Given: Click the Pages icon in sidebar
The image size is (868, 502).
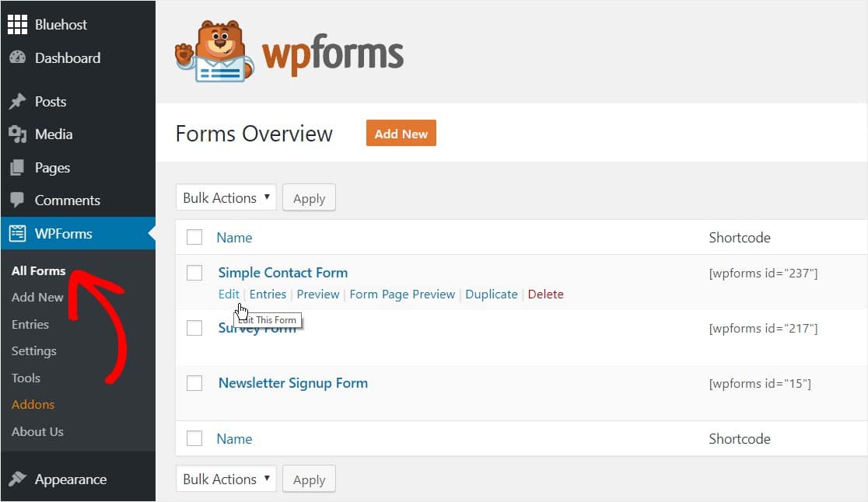Looking at the screenshot, I should (x=17, y=168).
